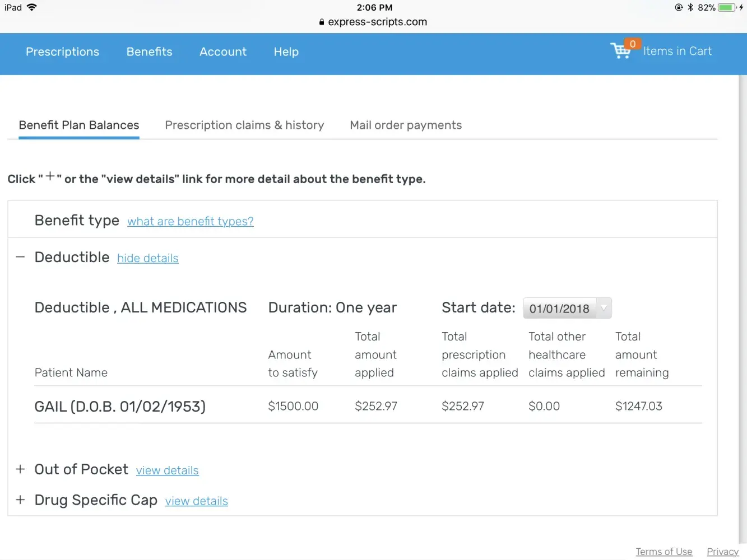Image resolution: width=747 pixels, height=560 pixels.
Task: Tap the battery indicator icon
Action: click(x=727, y=7)
